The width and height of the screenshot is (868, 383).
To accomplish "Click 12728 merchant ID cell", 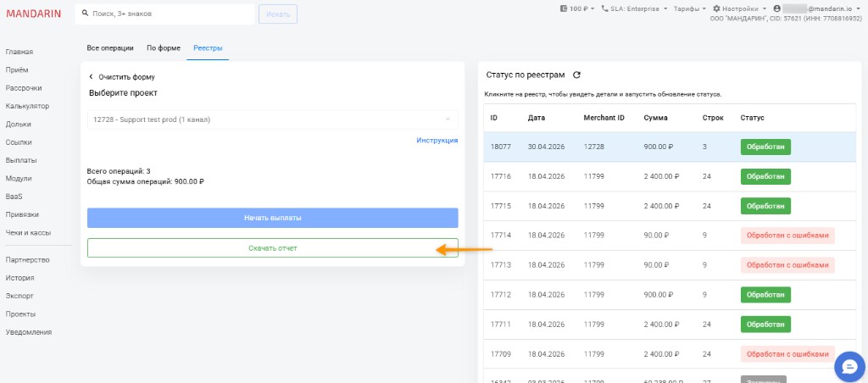I will coord(593,147).
